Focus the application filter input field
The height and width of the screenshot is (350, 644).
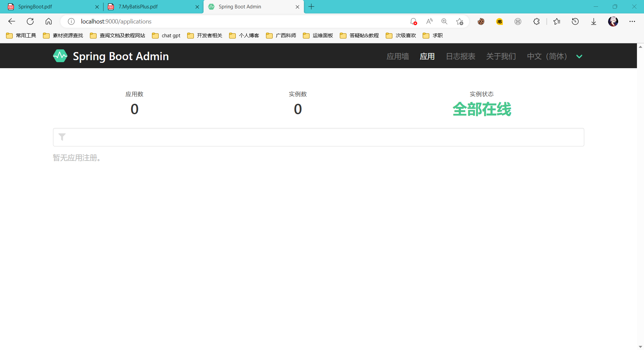tap(318, 137)
